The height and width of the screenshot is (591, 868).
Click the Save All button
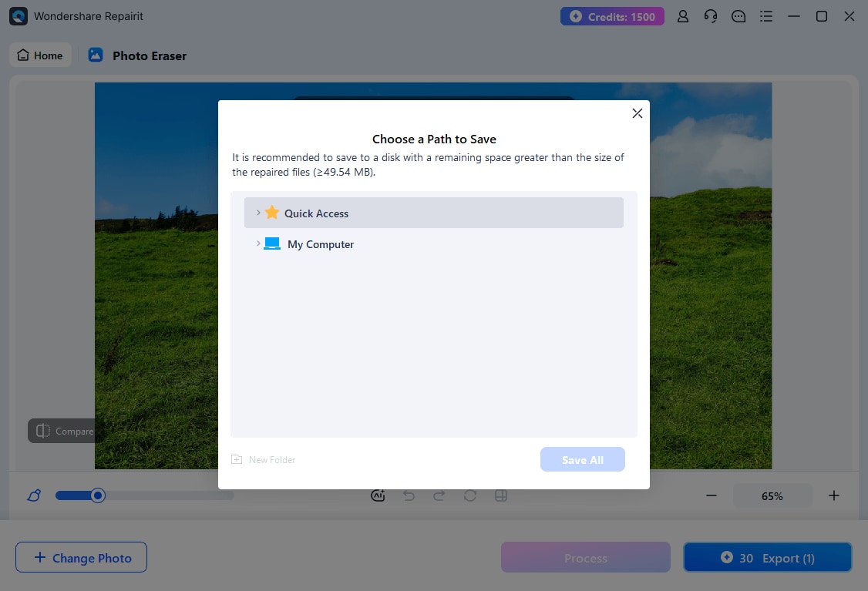click(582, 459)
